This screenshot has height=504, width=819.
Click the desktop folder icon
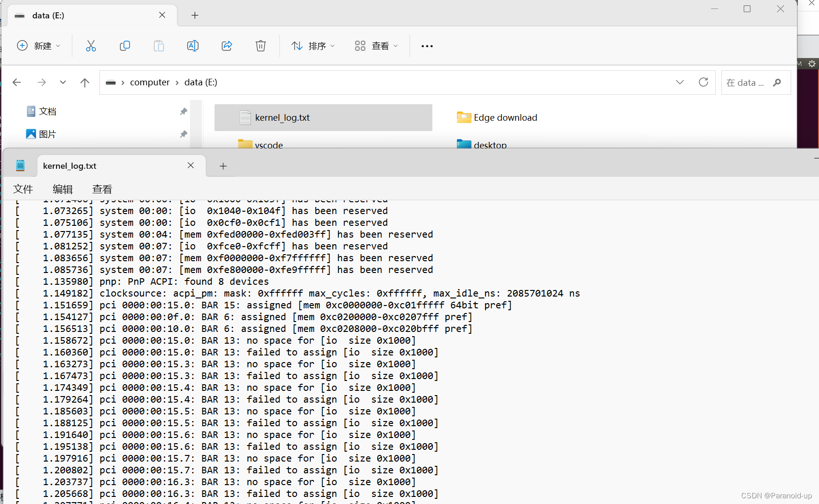464,144
